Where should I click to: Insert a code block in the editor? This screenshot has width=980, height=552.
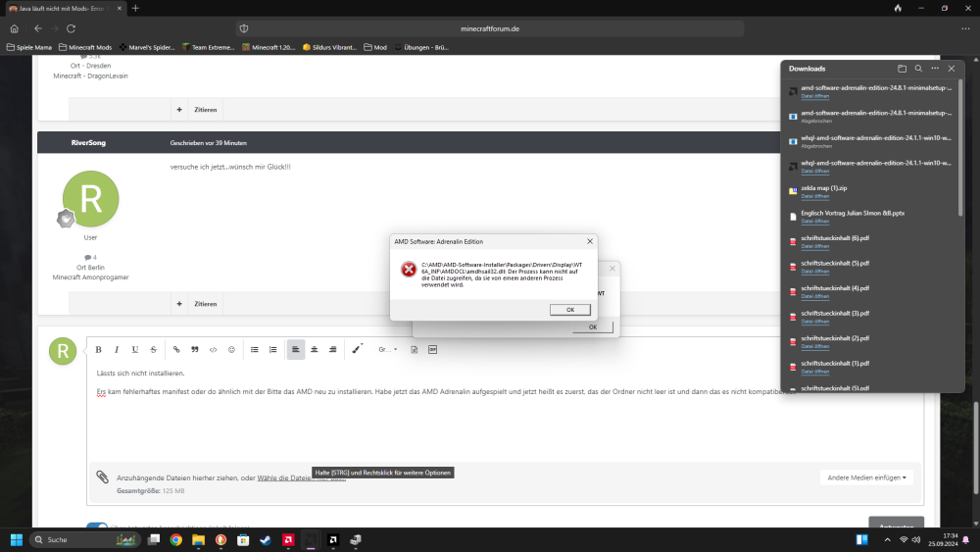click(213, 349)
